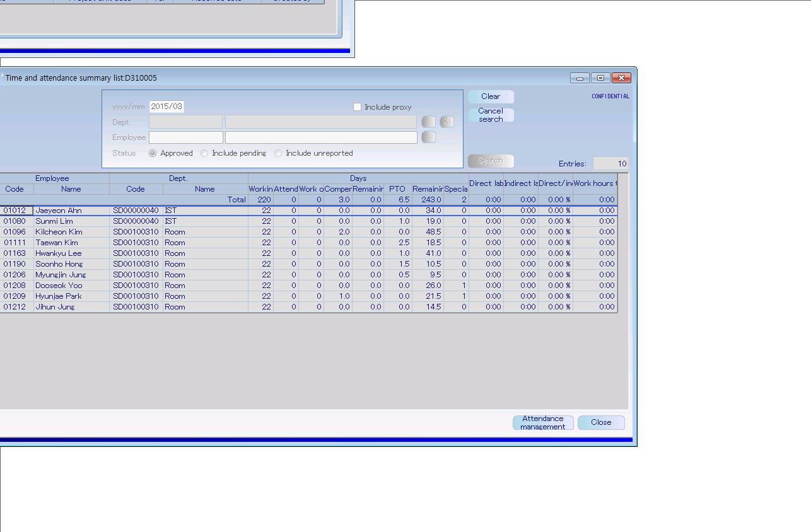Maximize the Time and attendance summary window

(600, 78)
